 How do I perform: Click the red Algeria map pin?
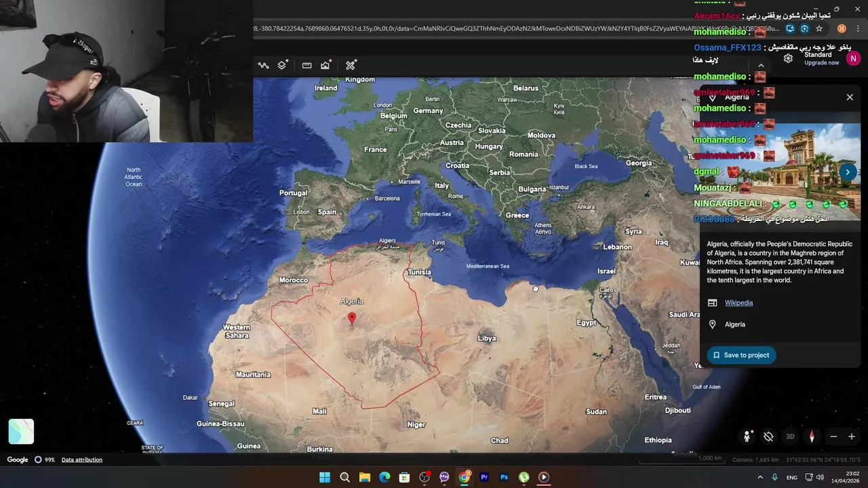tap(351, 319)
